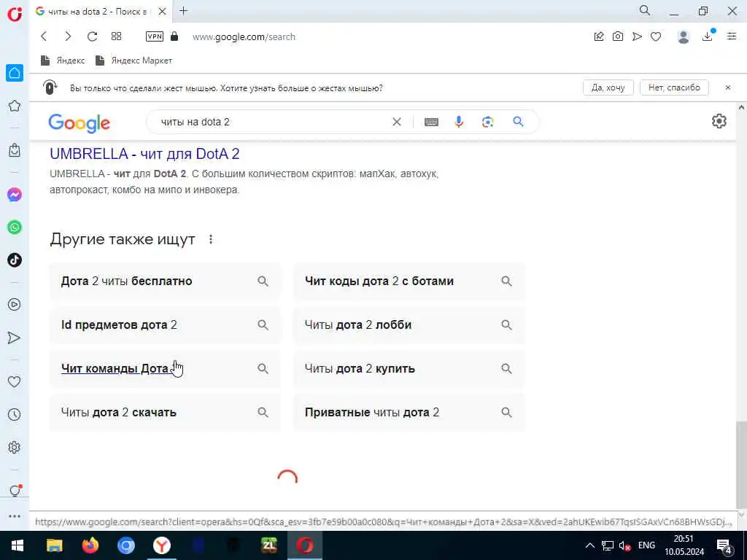Screen dimensions: 747x560
Task: Take a snapshot with camera icon
Action: (x=618, y=36)
